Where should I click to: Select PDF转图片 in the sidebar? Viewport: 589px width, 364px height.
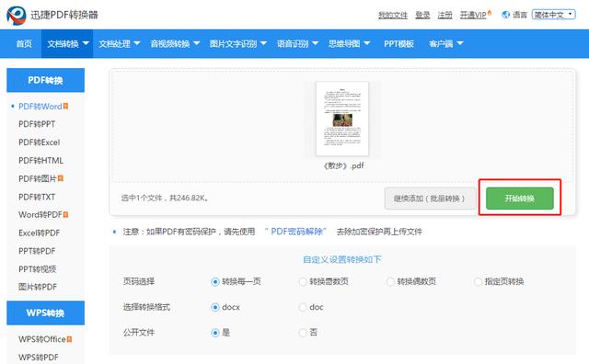pyautogui.click(x=38, y=178)
